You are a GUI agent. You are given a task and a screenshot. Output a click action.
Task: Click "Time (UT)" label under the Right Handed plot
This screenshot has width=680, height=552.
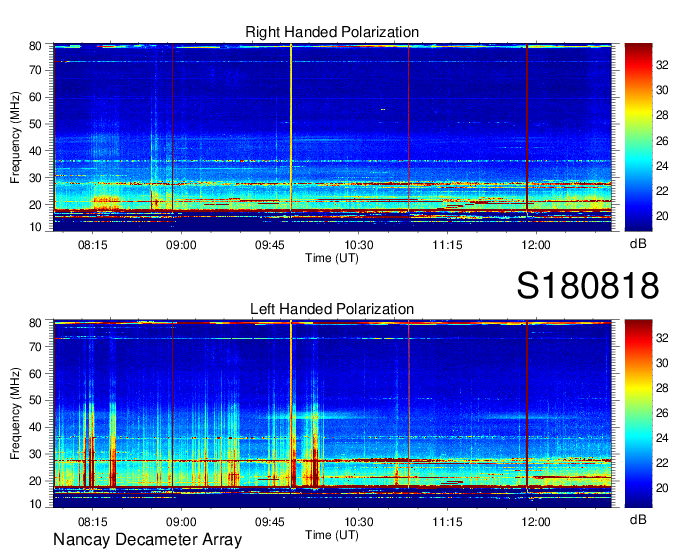(x=332, y=258)
